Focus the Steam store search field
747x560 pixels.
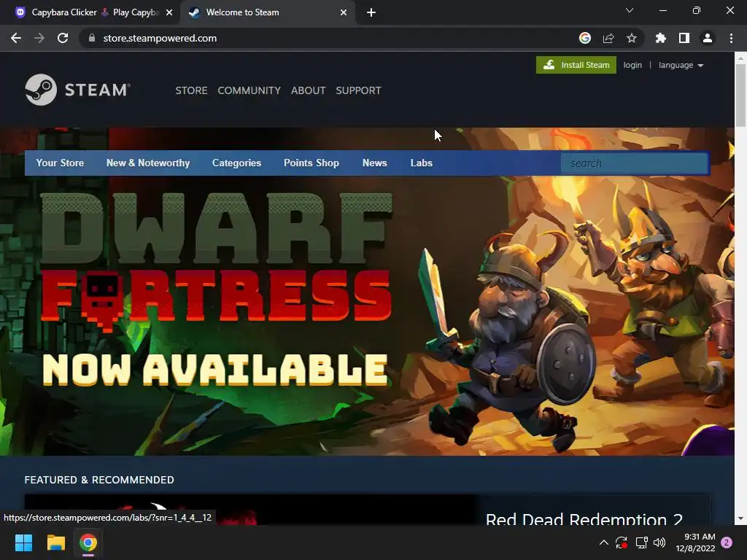point(635,163)
